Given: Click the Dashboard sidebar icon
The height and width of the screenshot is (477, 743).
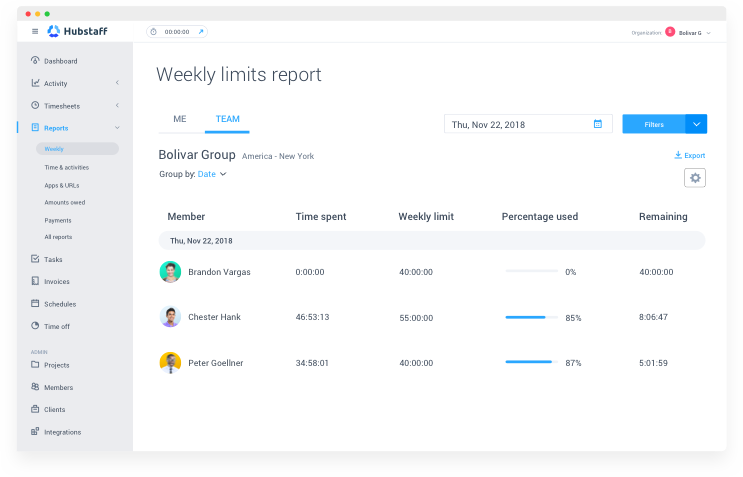Looking at the screenshot, I should tap(35, 60).
